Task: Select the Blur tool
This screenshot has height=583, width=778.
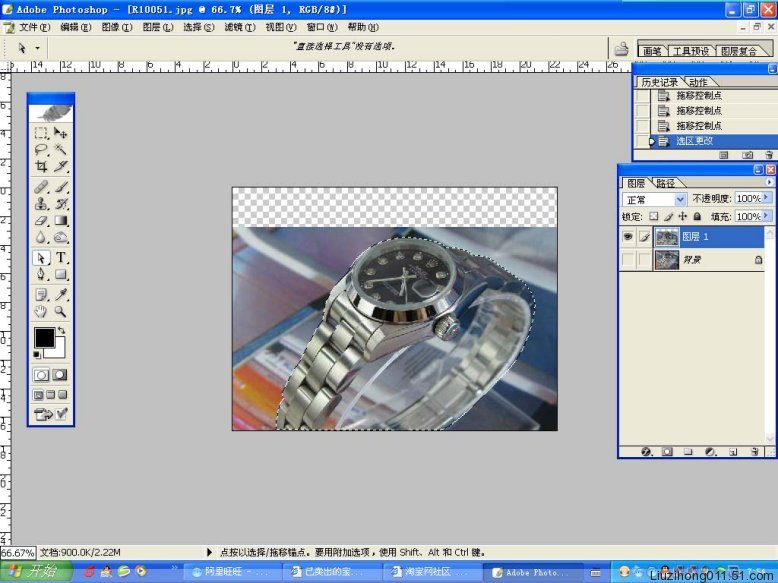Action: click(41, 237)
